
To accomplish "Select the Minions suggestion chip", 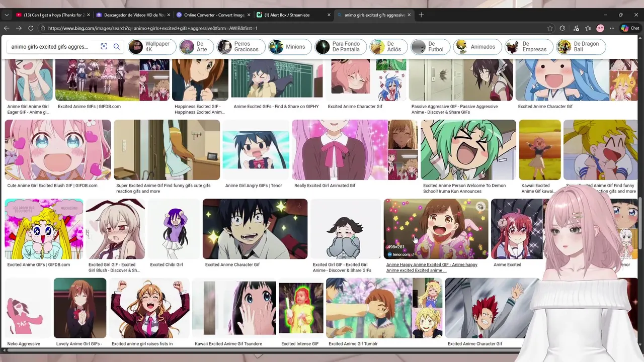I will click(x=289, y=47).
